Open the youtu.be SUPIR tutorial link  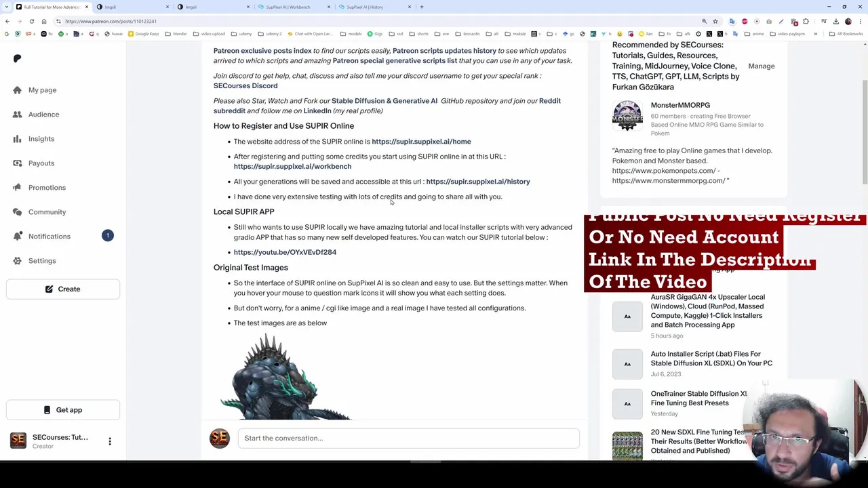point(285,252)
